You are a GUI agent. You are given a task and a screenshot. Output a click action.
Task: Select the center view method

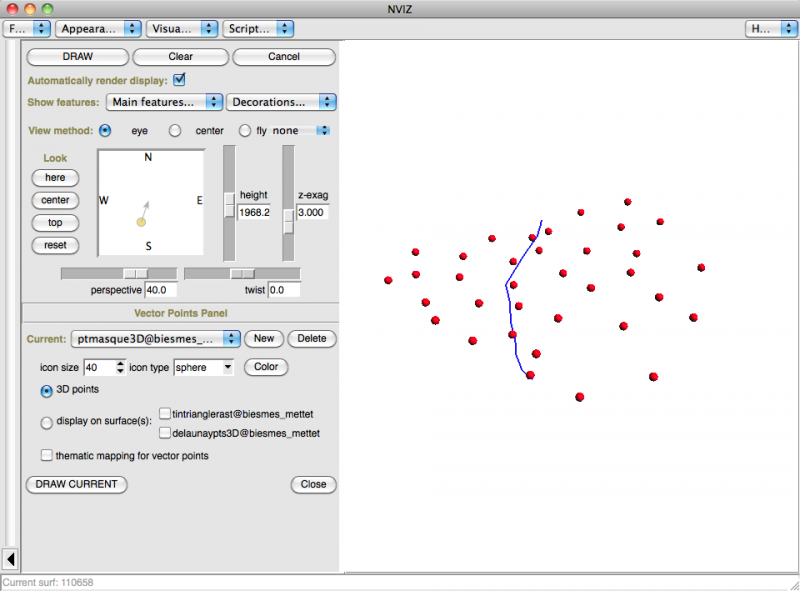click(x=175, y=131)
